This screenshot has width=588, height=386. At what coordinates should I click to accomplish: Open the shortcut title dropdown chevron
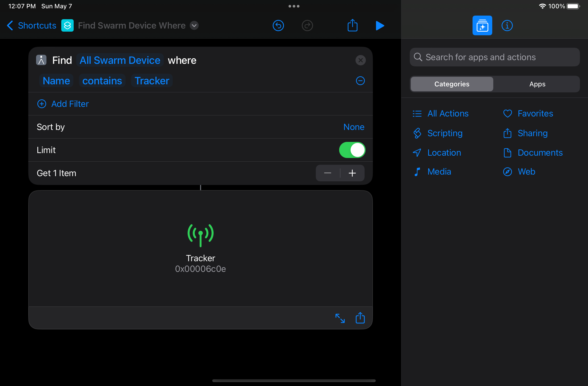194,25
